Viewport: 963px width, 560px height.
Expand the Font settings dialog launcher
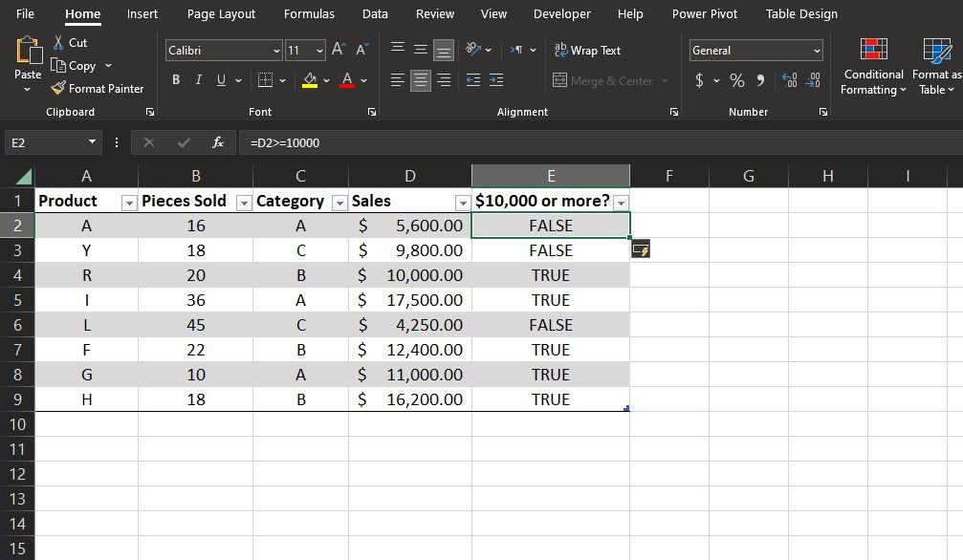(x=371, y=112)
